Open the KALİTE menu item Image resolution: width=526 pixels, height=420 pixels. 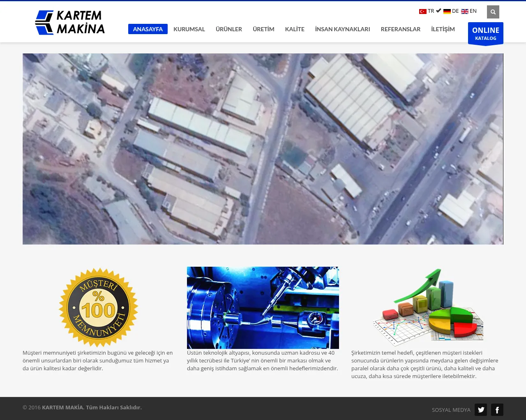pos(295,29)
